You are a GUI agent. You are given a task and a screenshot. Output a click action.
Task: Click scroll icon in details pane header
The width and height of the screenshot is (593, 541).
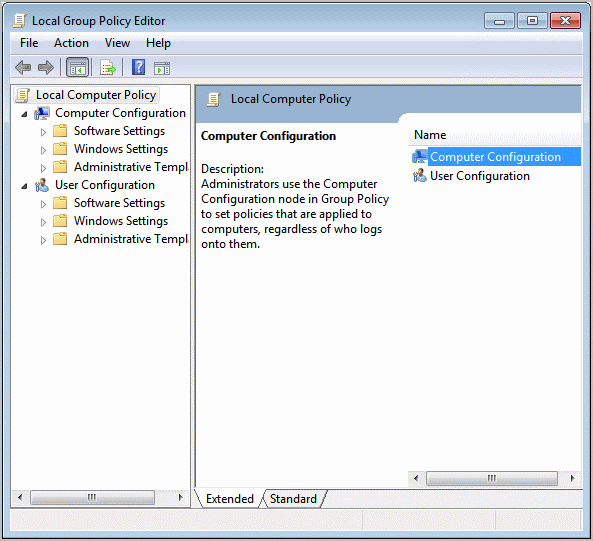213,99
